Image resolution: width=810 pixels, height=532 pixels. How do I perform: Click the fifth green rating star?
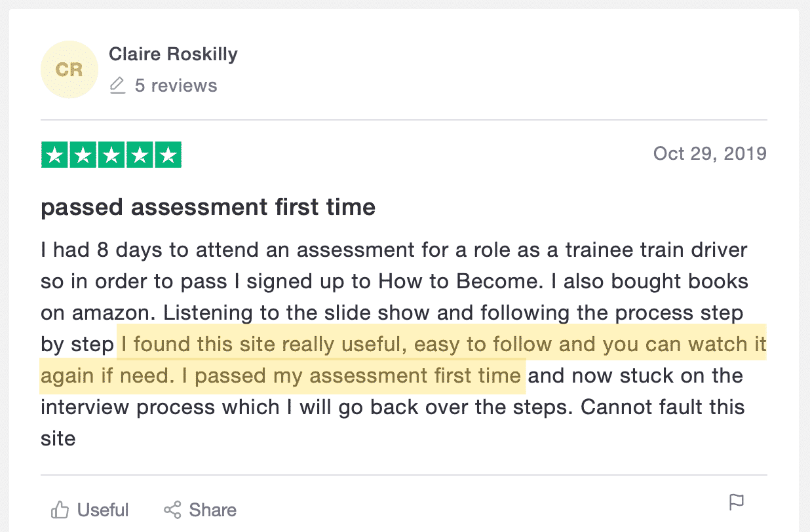pos(168,155)
